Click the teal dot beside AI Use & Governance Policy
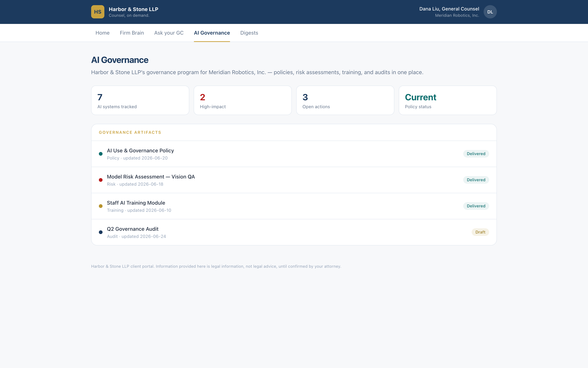 click(101, 154)
